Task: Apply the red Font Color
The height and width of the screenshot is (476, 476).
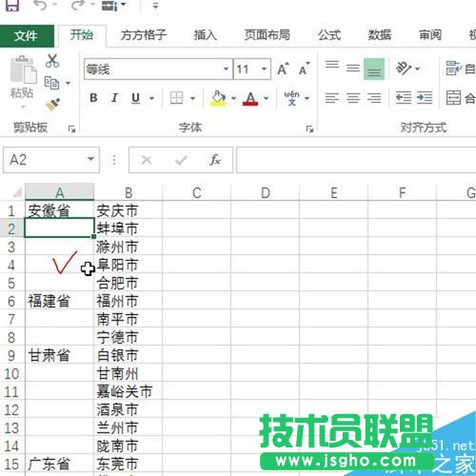Action: tap(250, 99)
